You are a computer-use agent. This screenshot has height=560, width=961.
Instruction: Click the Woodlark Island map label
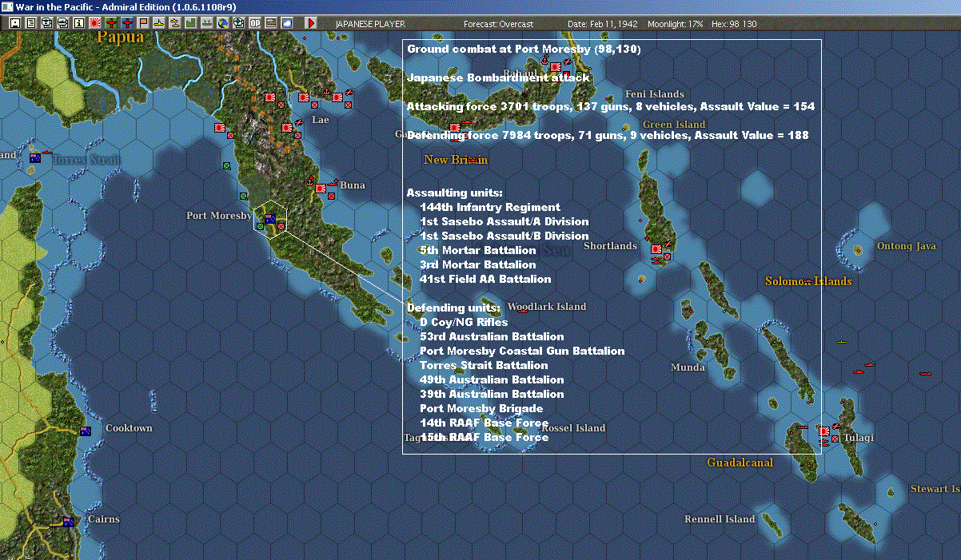pyautogui.click(x=547, y=307)
